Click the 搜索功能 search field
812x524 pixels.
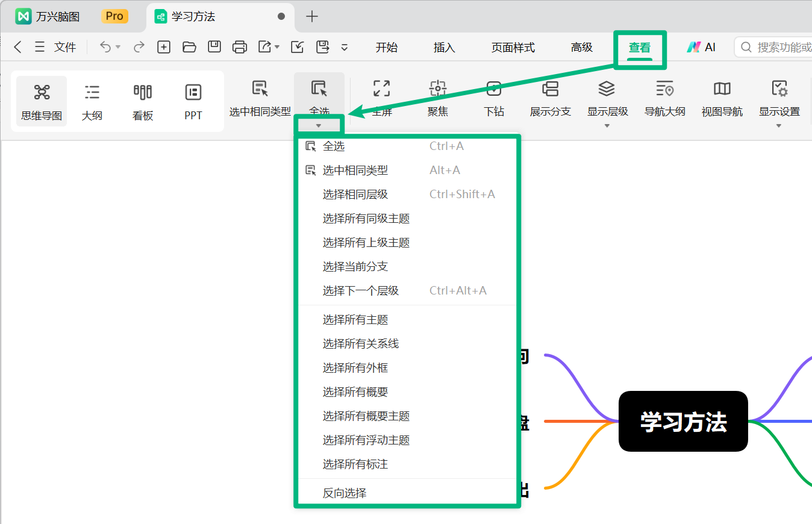pos(773,47)
